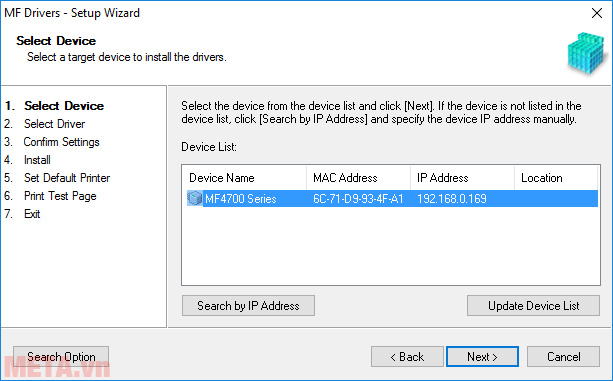Click the Set Default Printer step
This screenshot has height=381, width=613.
(67, 178)
